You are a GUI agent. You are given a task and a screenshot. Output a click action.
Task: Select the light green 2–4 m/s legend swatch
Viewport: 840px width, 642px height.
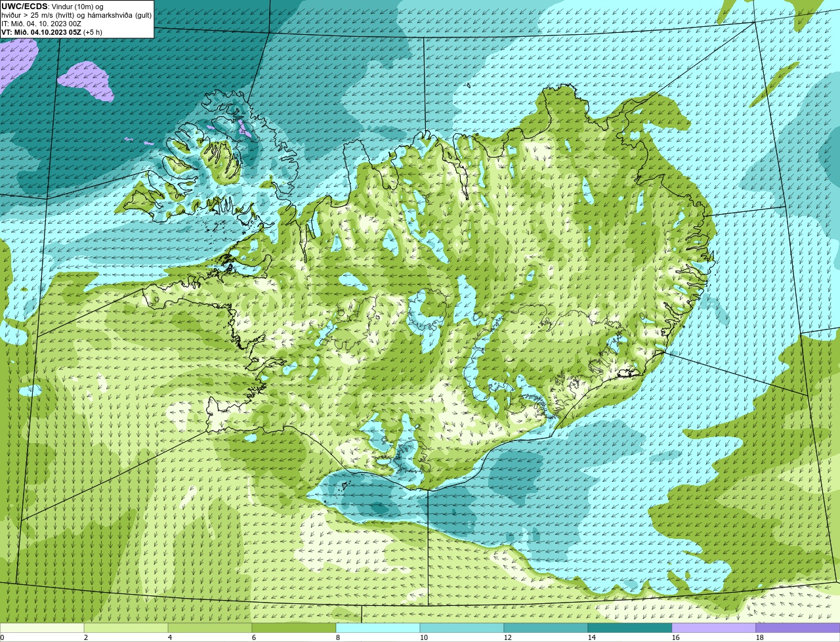click(126, 628)
